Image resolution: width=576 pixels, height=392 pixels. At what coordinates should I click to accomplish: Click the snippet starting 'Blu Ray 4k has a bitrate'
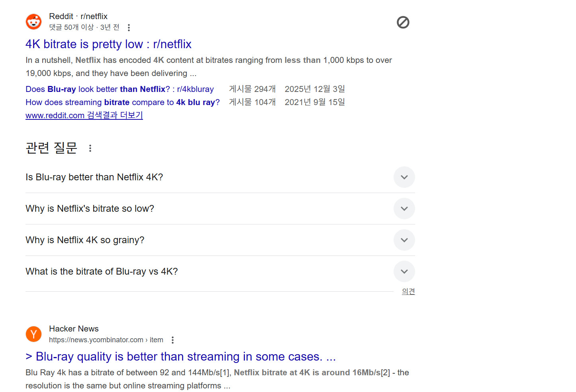[x=217, y=379]
